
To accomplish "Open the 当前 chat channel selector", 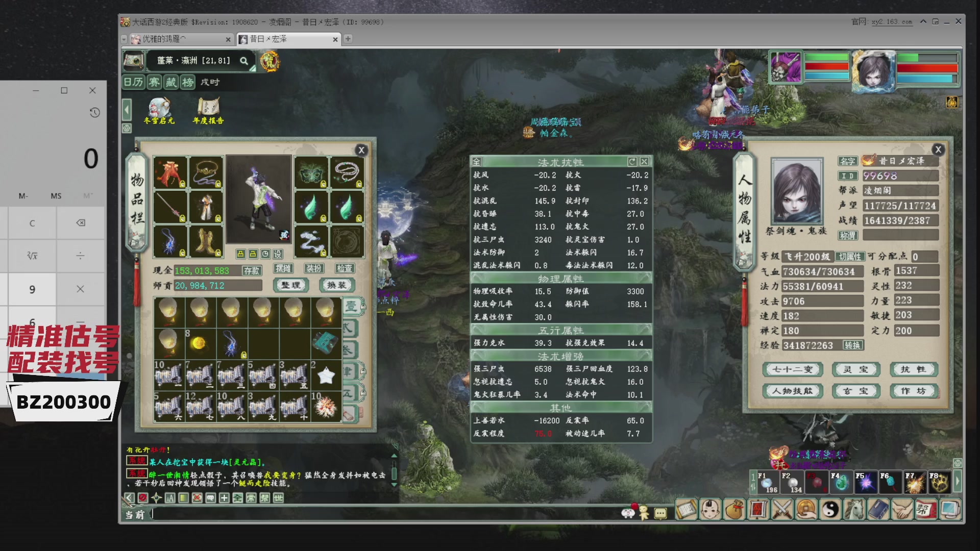I will click(135, 515).
